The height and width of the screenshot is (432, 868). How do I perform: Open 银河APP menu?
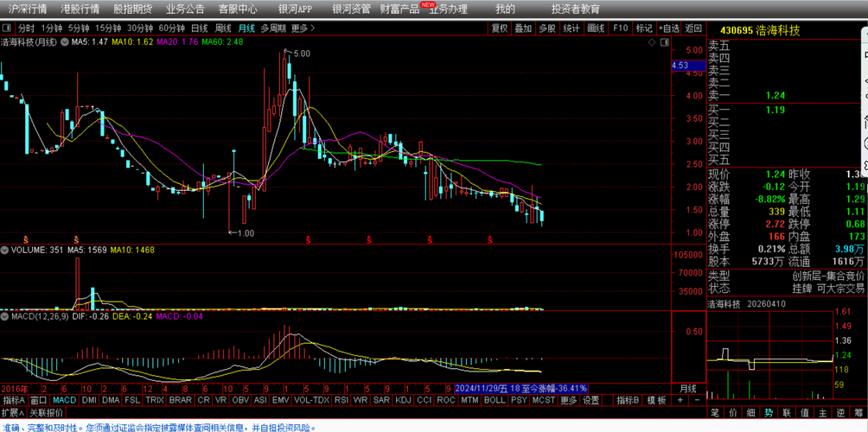tap(295, 10)
